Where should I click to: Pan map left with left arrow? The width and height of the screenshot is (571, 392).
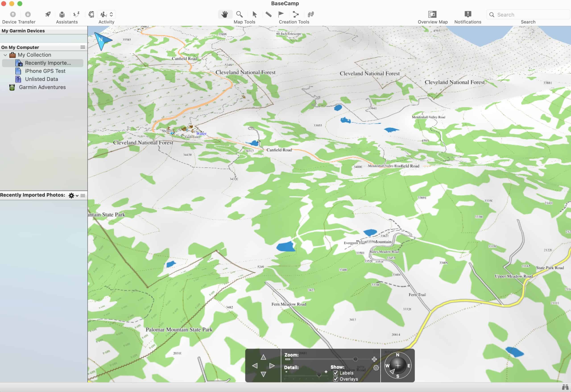tap(255, 366)
